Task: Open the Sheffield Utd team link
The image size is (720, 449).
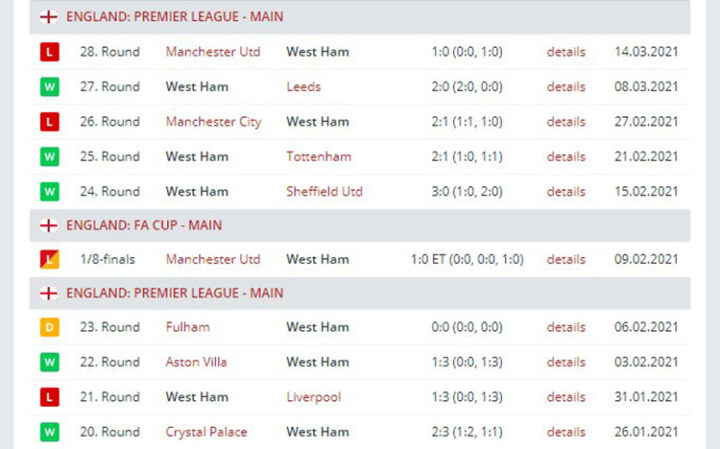Action: (x=324, y=192)
